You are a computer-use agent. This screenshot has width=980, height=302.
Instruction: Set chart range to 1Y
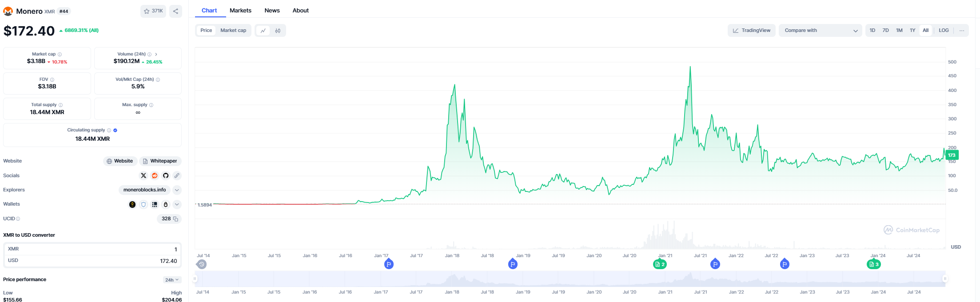point(912,31)
